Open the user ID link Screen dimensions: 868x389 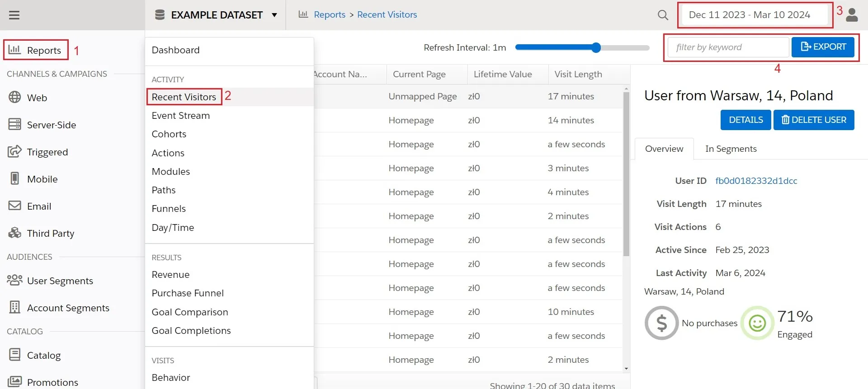pyautogui.click(x=756, y=181)
